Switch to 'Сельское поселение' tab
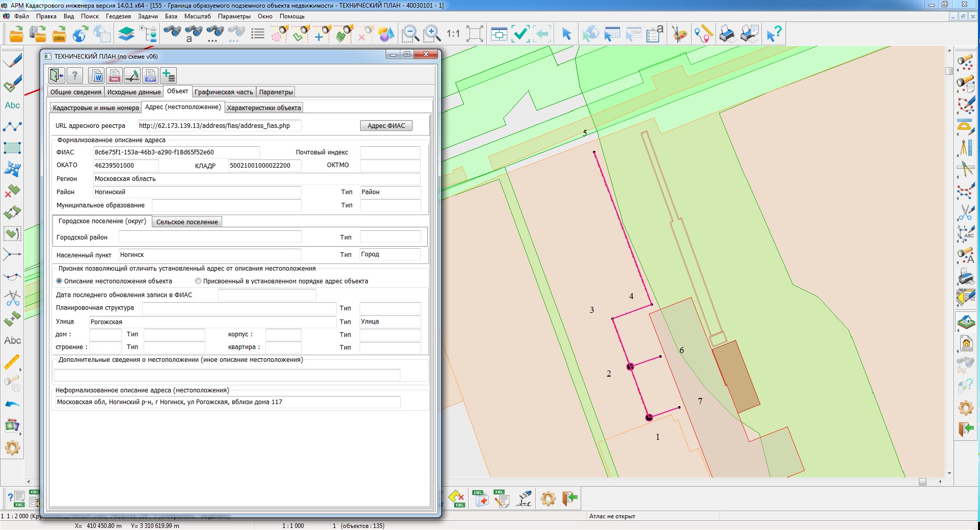 (x=187, y=222)
